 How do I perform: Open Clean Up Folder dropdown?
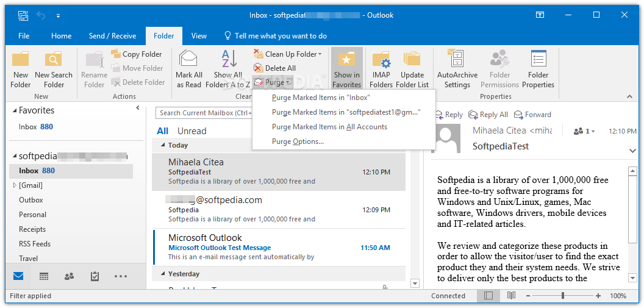point(287,54)
